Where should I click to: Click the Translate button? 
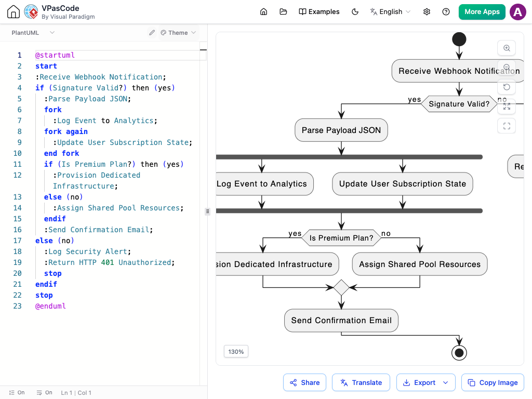tap(361, 382)
